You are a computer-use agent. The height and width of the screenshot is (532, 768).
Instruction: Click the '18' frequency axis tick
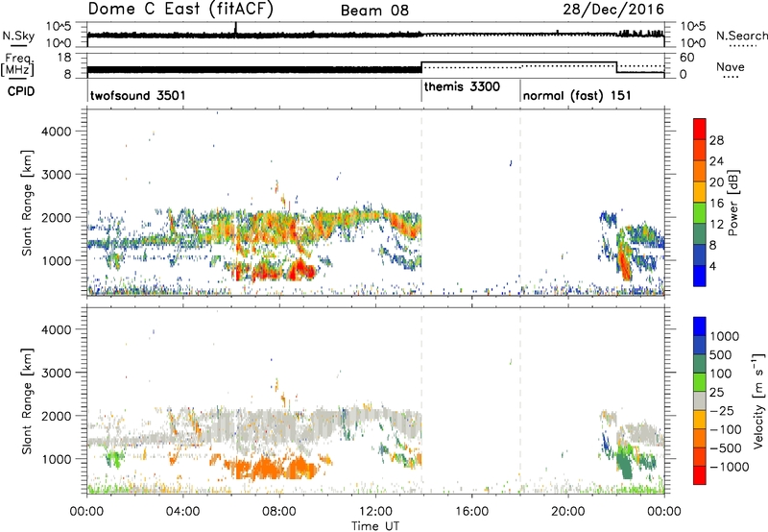(x=64, y=58)
